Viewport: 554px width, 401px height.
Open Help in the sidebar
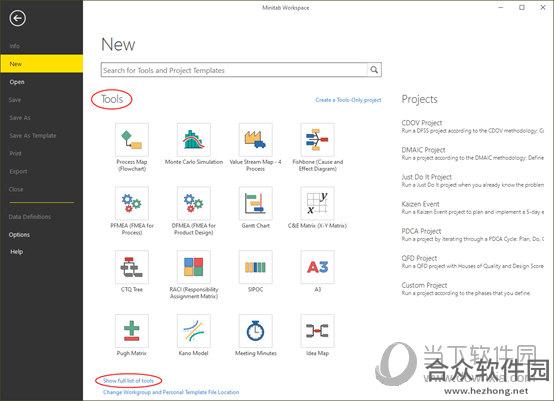point(17,252)
